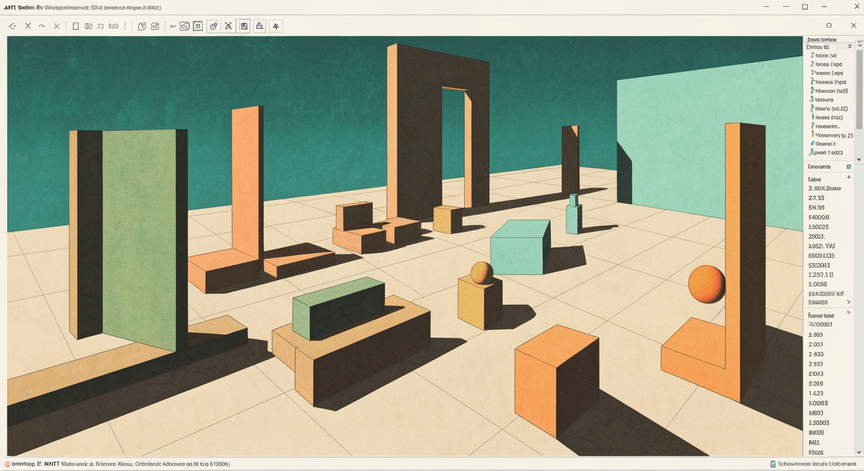The image size is (864, 471).
Task: Click the blank page new document icon
Action: click(75, 26)
